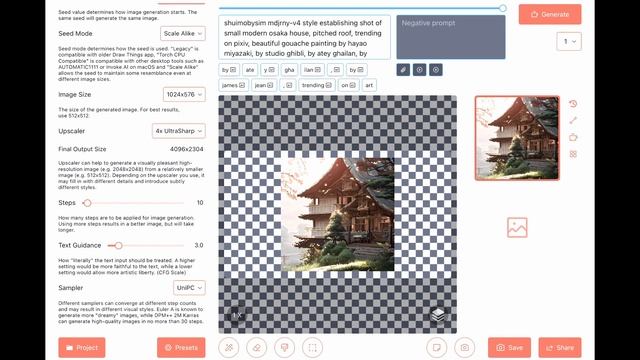Screen dimensions: 640x360
Task: Open the Upscaler dropdown 4x UltraSharp
Action: click(179, 131)
